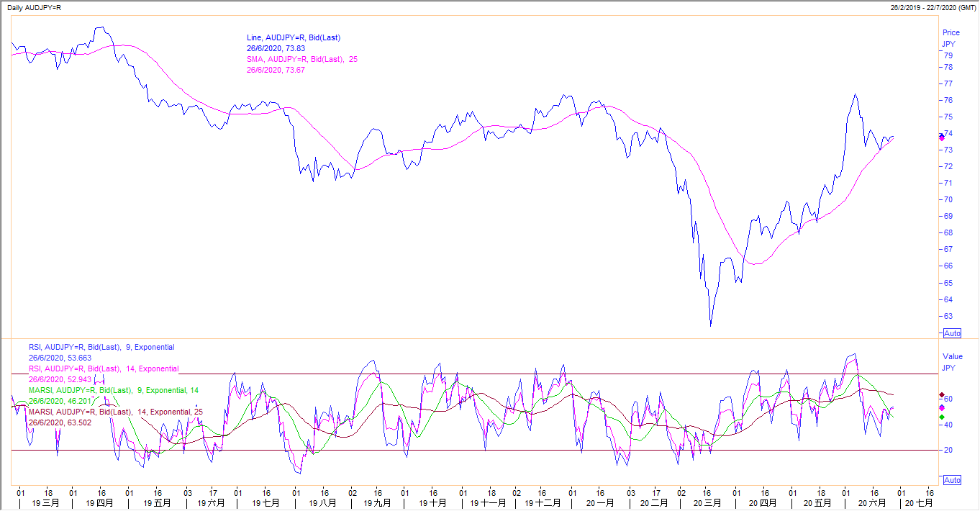Click the '20 五月' month label on the time axis
The width and height of the screenshot is (980, 511).
pyautogui.click(x=817, y=503)
